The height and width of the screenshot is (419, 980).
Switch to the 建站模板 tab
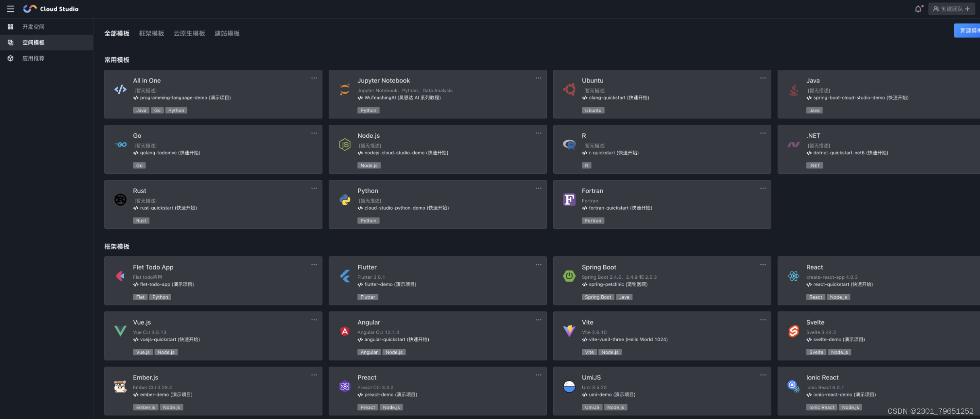(227, 33)
